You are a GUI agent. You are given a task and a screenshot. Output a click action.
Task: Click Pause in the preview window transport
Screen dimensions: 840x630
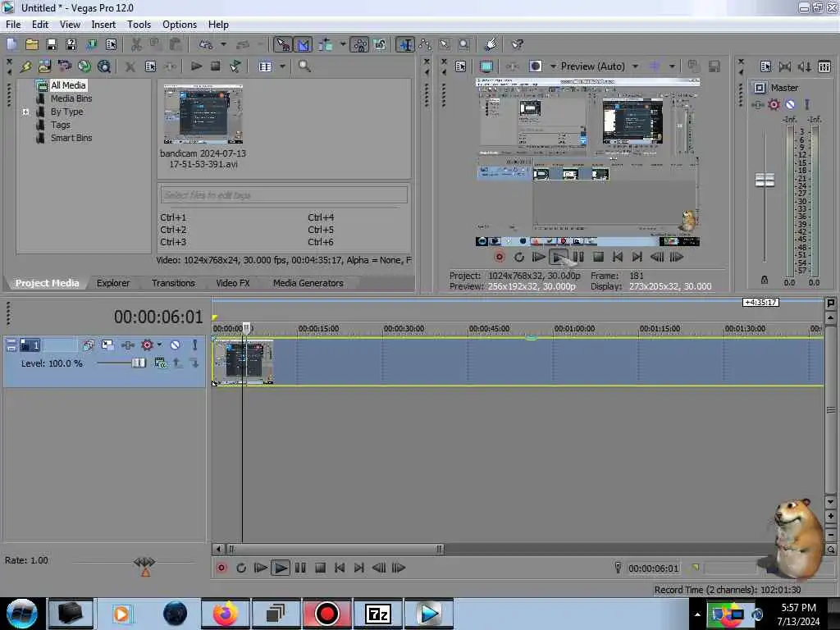point(578,257)
